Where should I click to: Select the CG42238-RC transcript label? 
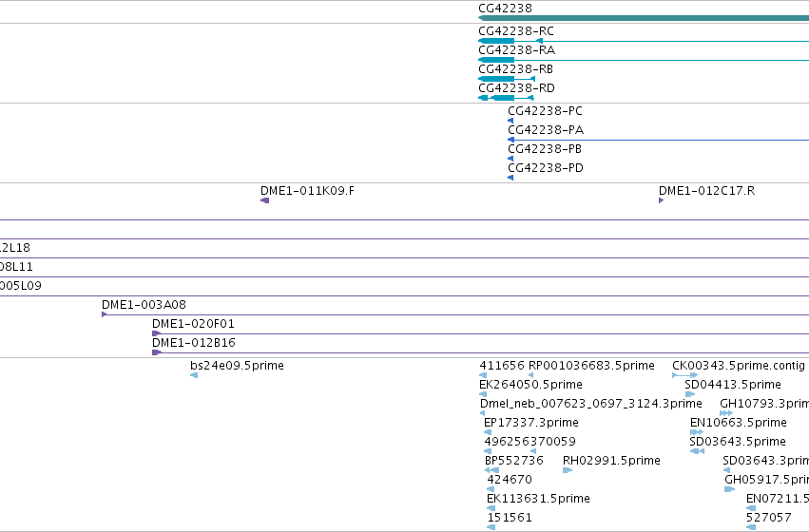[x=516, y=31]
